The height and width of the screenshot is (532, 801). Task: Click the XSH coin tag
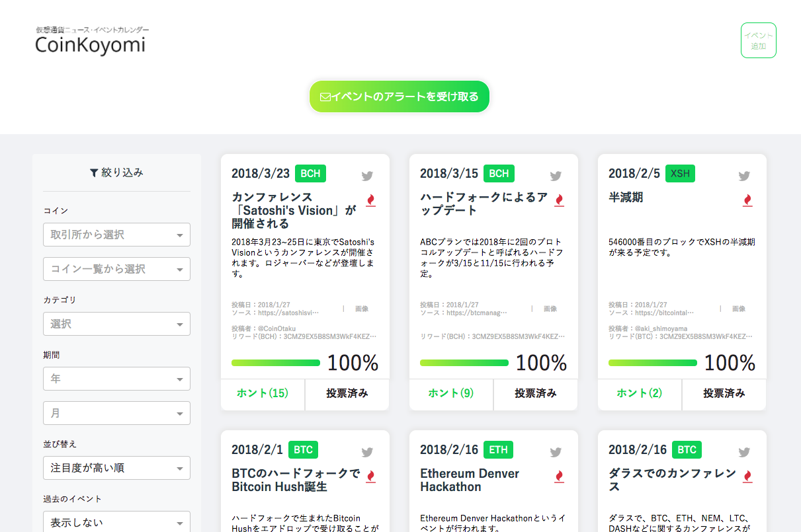click(680, 173)
